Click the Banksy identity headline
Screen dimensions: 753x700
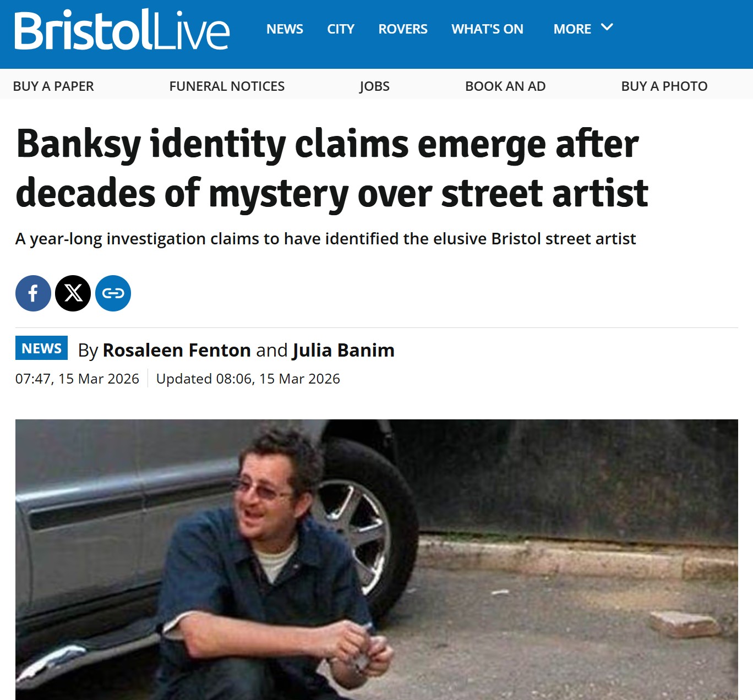tap(332, 168)
